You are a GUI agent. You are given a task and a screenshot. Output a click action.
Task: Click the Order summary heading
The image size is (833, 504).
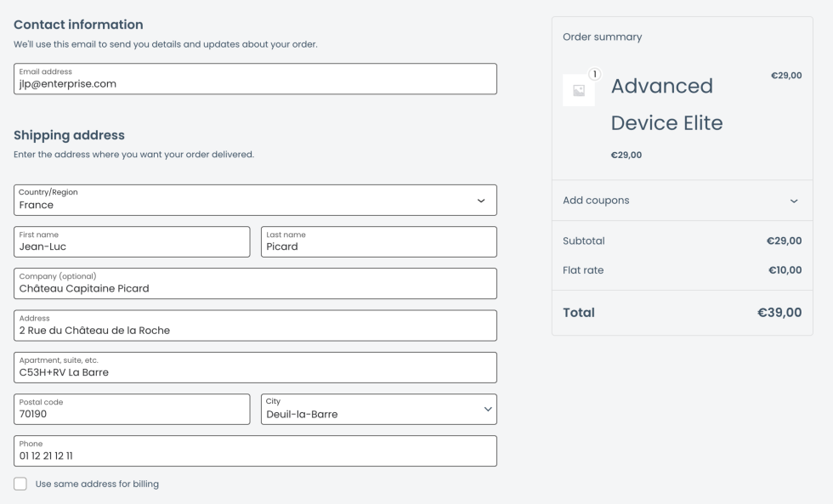602,37
